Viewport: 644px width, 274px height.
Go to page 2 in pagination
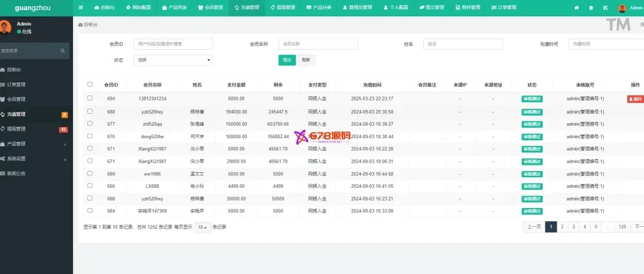[562, 227]
